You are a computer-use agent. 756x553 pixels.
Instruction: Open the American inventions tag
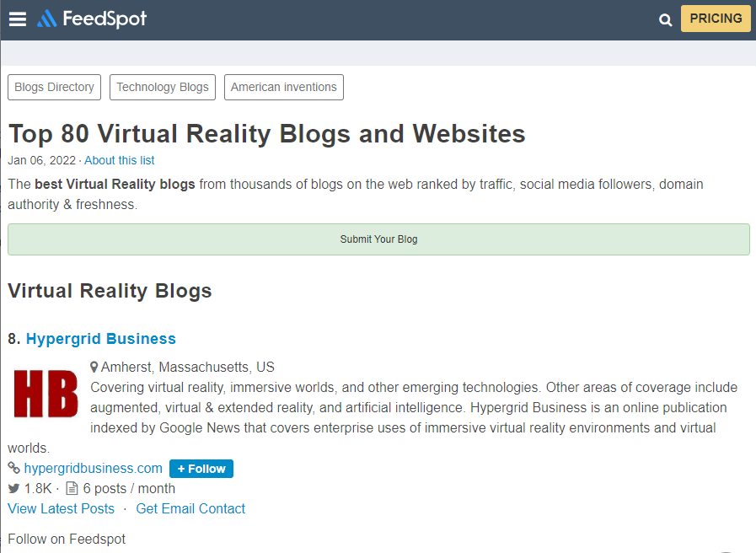coord(284,88)
